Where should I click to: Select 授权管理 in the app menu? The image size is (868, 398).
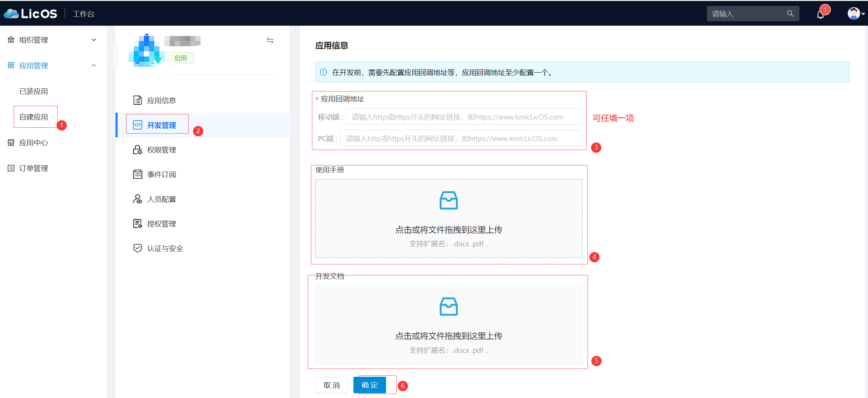coord(203,224)
